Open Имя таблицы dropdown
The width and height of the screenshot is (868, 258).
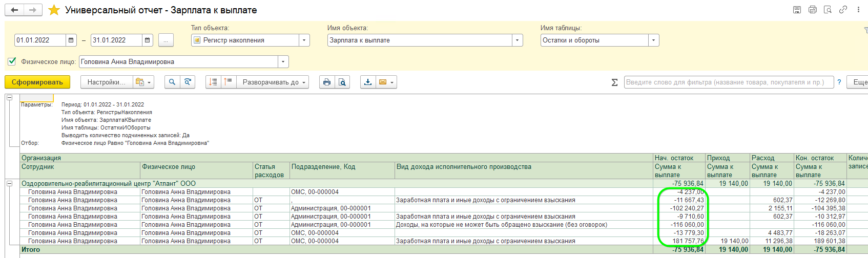(654, 40)
